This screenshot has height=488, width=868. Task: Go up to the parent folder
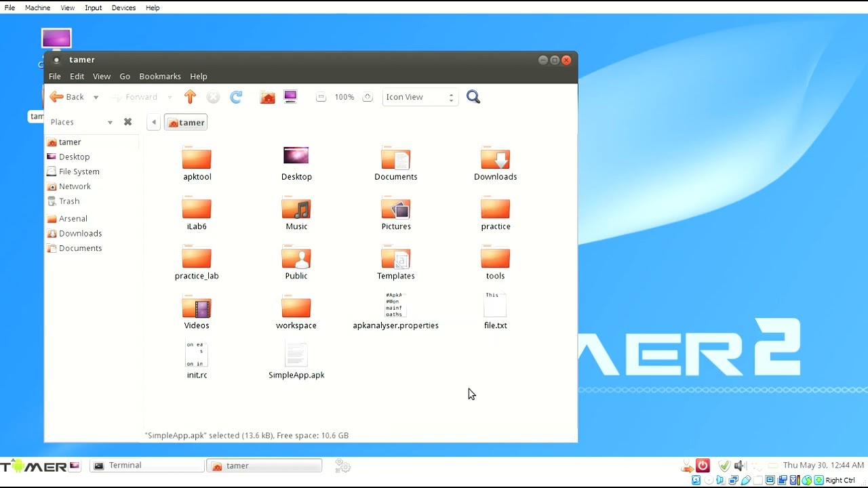coord(190,97)
